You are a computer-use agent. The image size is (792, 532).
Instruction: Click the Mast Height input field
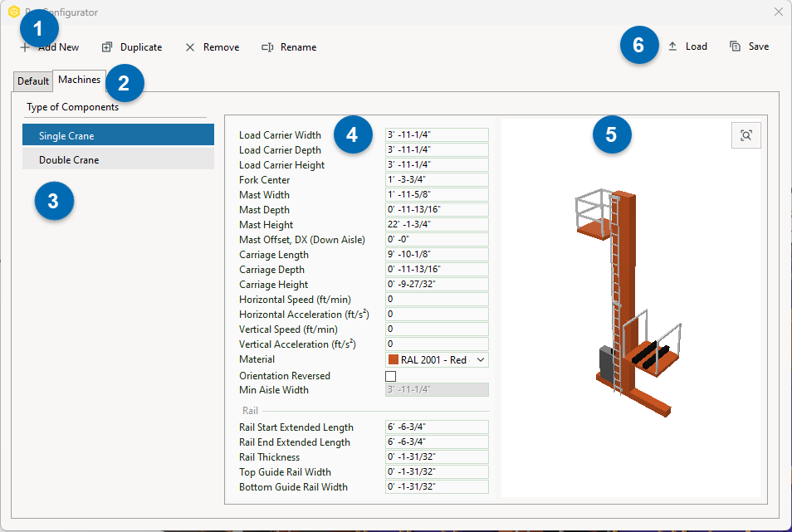click(x=436, y=224)
